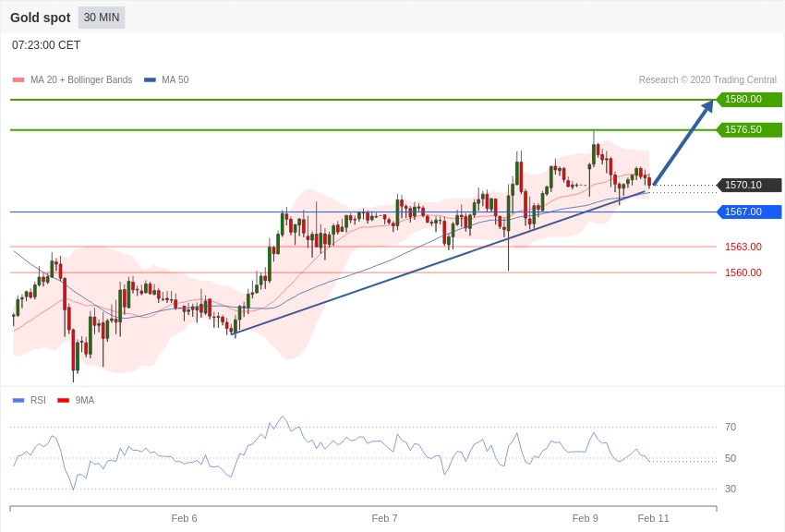Click the red 9MA legend swatch
The width and height of the screenshot is (785, 532).
click(x=63, y=400)
